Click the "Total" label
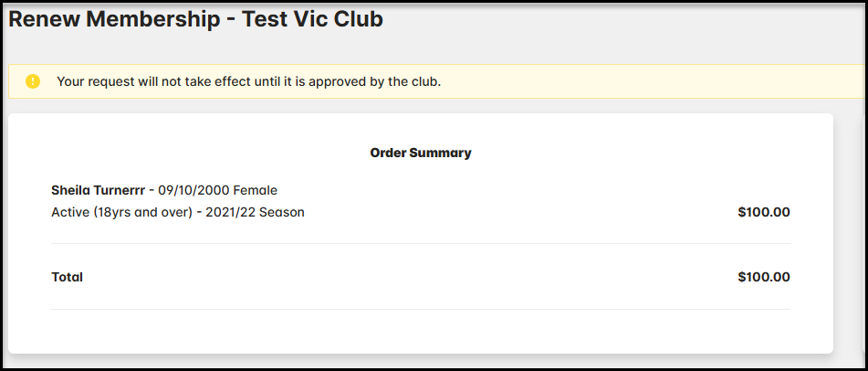The image size is (868, 371). [x=67, y=277]
